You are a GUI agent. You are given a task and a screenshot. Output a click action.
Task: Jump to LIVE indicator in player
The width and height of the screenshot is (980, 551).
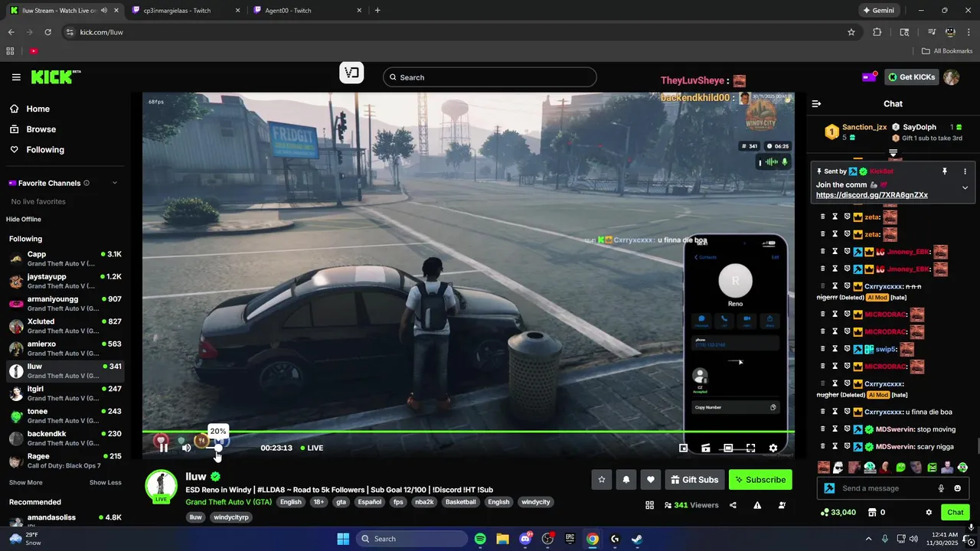coord(312,448)
